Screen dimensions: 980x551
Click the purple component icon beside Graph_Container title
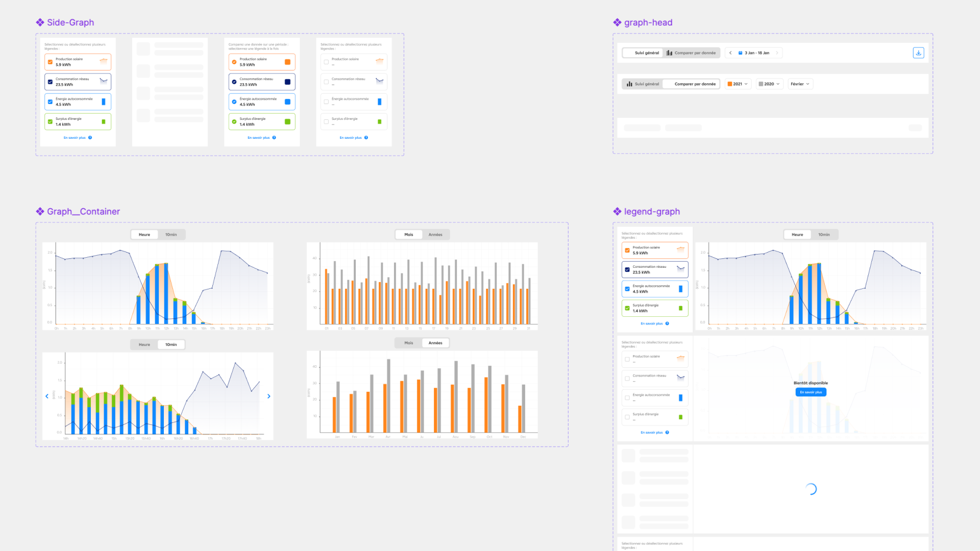click(x=40, y=211)
